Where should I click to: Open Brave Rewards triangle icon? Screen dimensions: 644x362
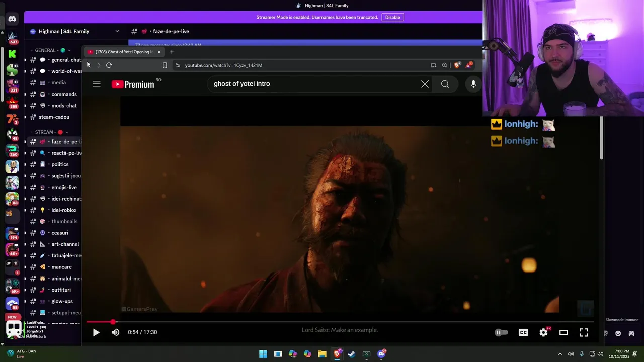pos(469,65)
